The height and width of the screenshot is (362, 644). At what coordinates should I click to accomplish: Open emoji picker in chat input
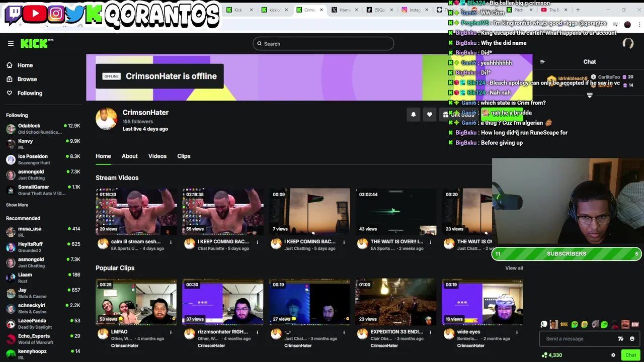[x=632, y=339]
